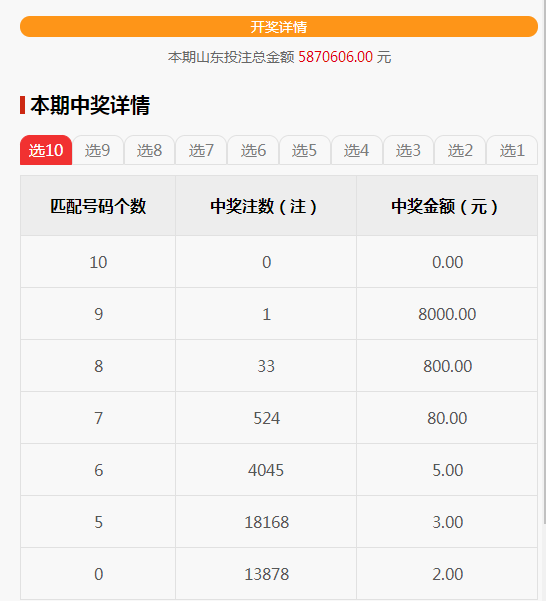The width and height of the screenshot is (546, 601).
Task: Select the 选10 tab
Action: [x=46, y=150]
